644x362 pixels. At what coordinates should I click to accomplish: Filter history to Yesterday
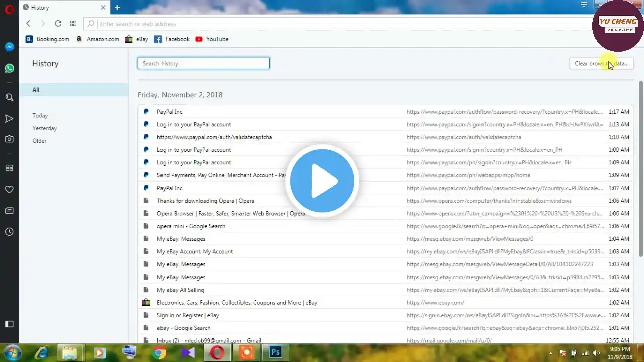[x=45, y=128]
